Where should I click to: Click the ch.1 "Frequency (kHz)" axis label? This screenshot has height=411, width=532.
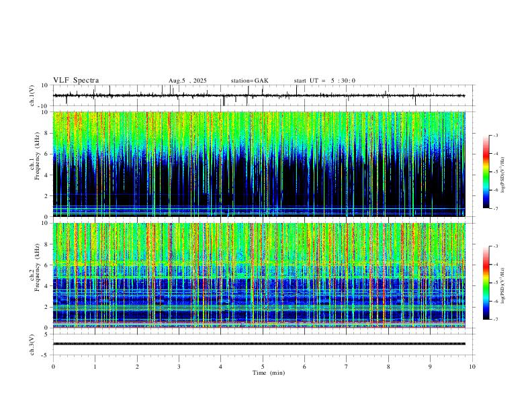[37, 154]
